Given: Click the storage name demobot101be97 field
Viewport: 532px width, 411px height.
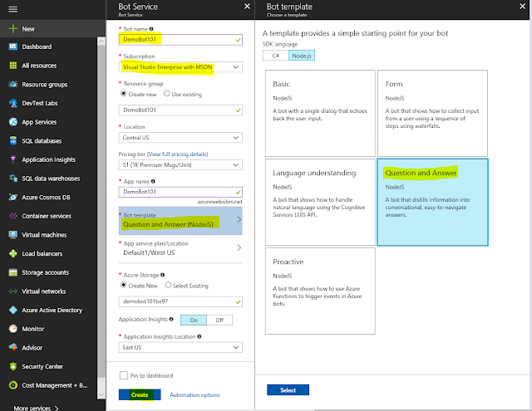Looking at the screenshot, I should click(x=180, y=301).
